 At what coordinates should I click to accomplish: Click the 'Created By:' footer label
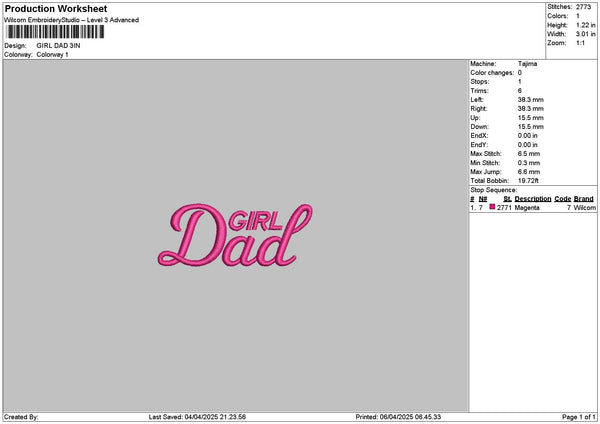[21, 417]
